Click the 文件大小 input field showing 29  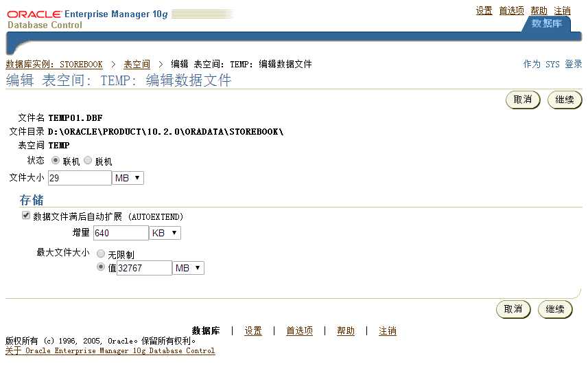coord(80,178)
